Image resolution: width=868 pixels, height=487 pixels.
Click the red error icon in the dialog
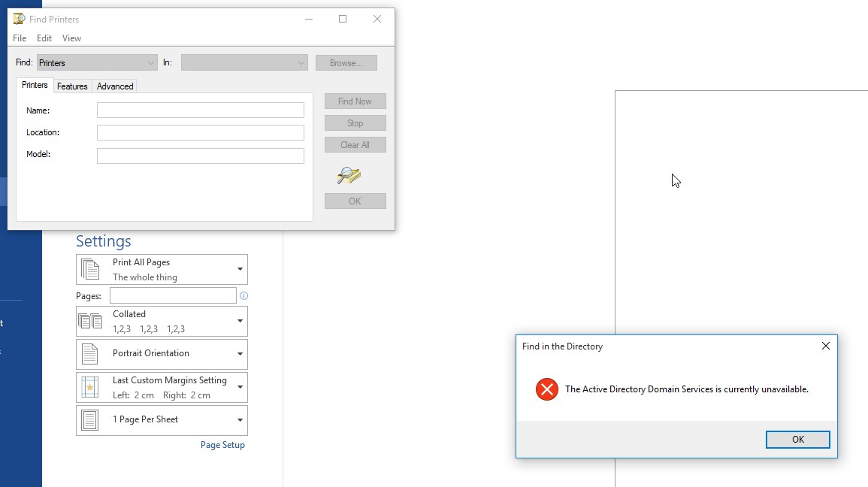tap(547, 389)
